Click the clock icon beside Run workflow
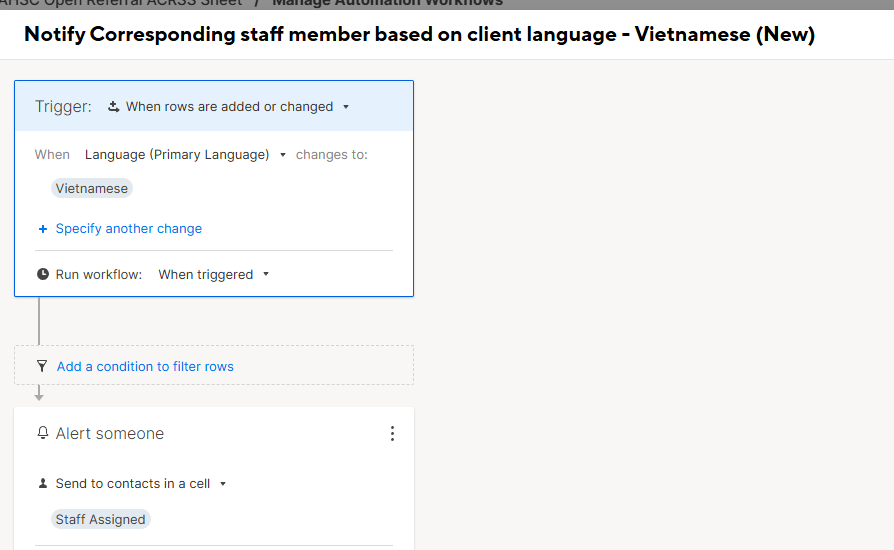This screenshot has height=550, width=894. point(43,274)
